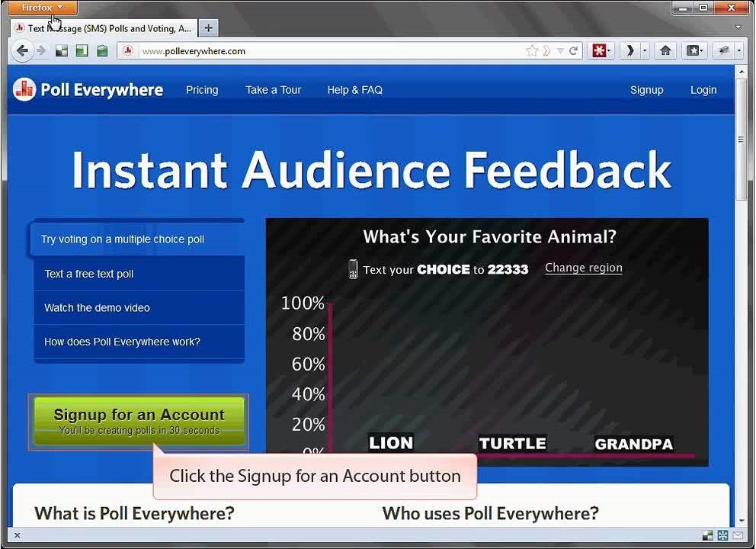Open the address bar history dropdown arrow
Viewport: 756px width, 549px height.
[560, 50]
